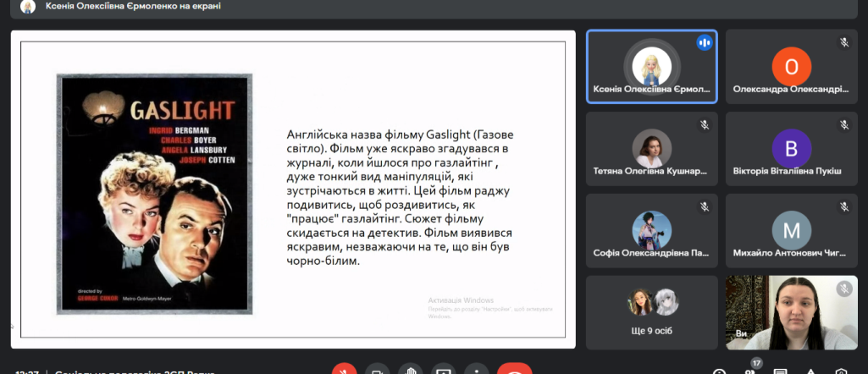Screen dimensions: 868x374
Task: Click the present screen icon
Action: coord(444,371)
